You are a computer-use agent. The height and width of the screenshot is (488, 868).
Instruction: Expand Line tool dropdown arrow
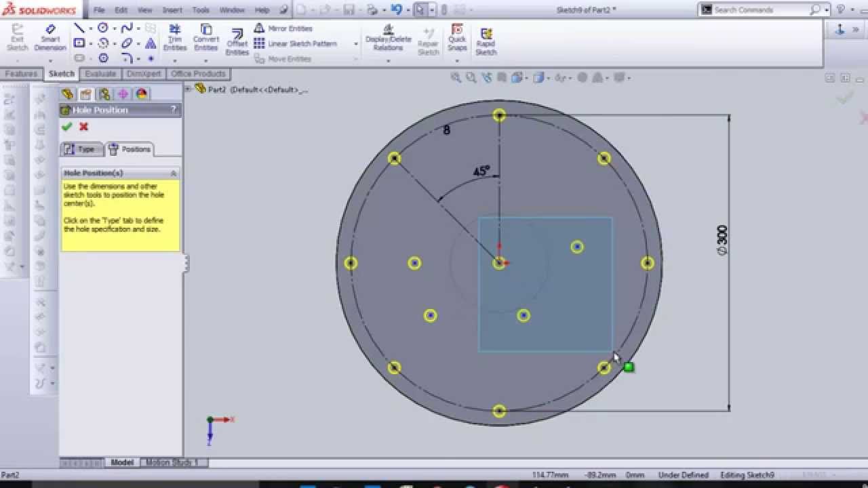[90, 28]
